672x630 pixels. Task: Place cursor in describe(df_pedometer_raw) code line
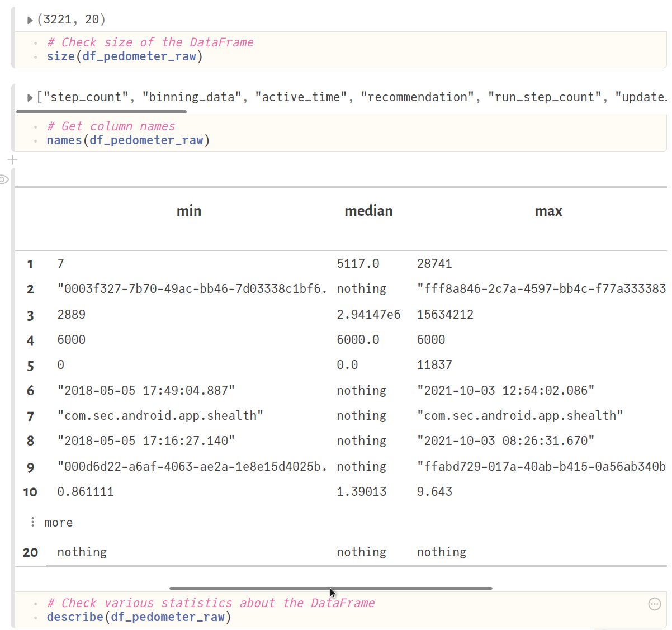click(139, 617)
